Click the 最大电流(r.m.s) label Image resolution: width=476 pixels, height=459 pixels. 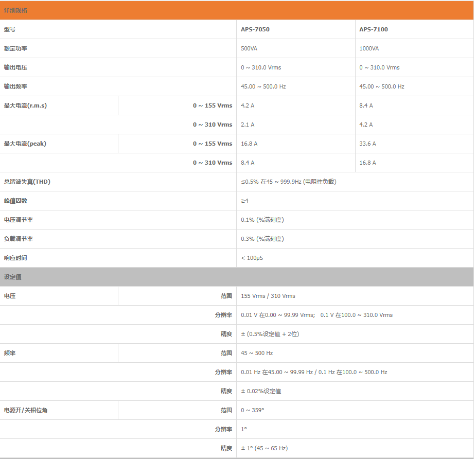click(25, 105)
